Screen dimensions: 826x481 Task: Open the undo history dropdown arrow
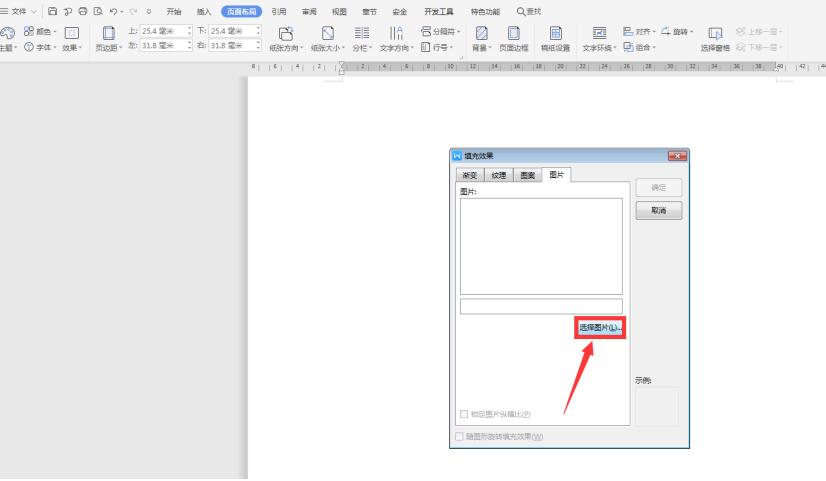click(122, 12)
